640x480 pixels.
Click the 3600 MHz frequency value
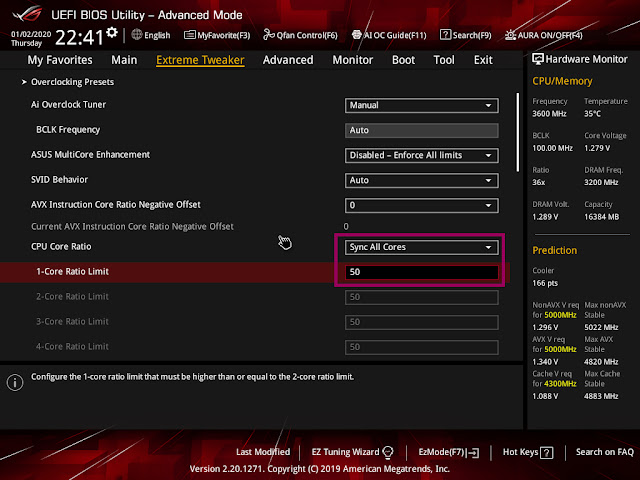549,114
